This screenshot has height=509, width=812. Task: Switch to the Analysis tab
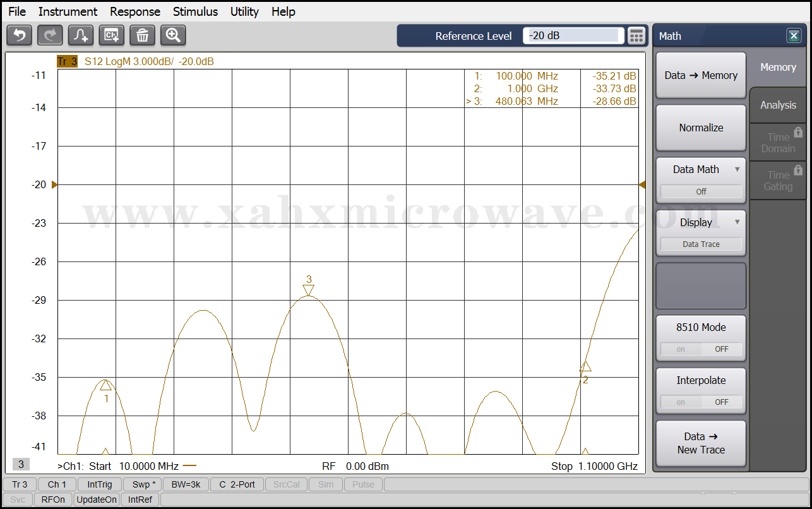(778, 105)
